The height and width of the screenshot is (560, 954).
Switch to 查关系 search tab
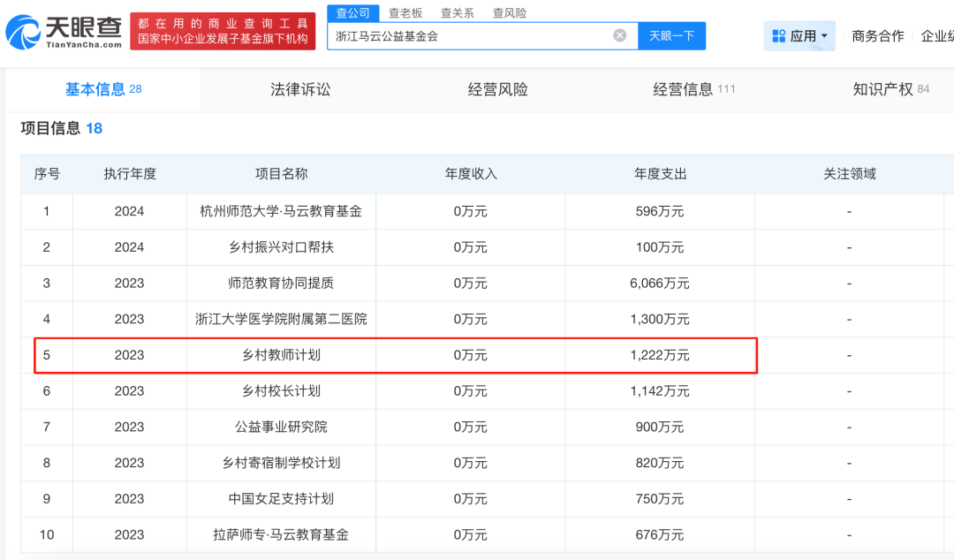coord(458,13)
